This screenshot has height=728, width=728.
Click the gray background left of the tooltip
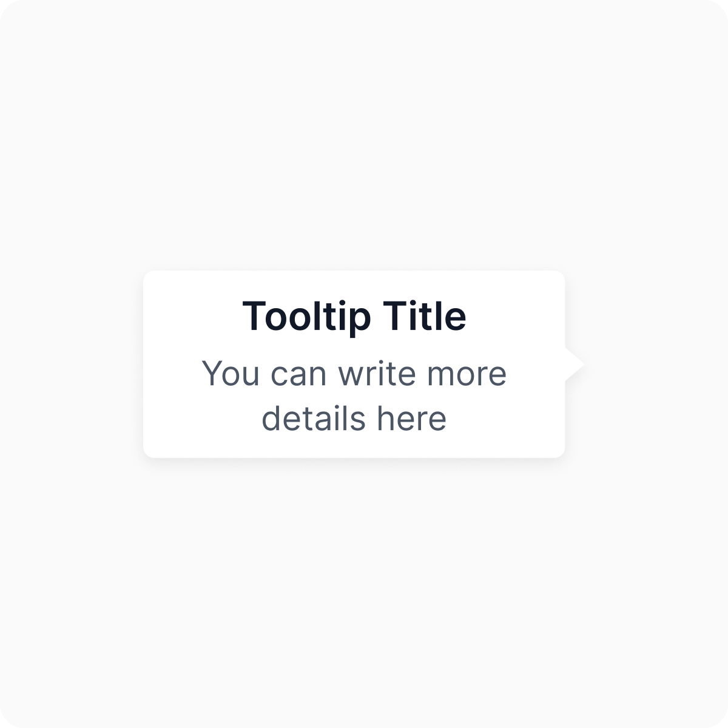pos(73,364)
